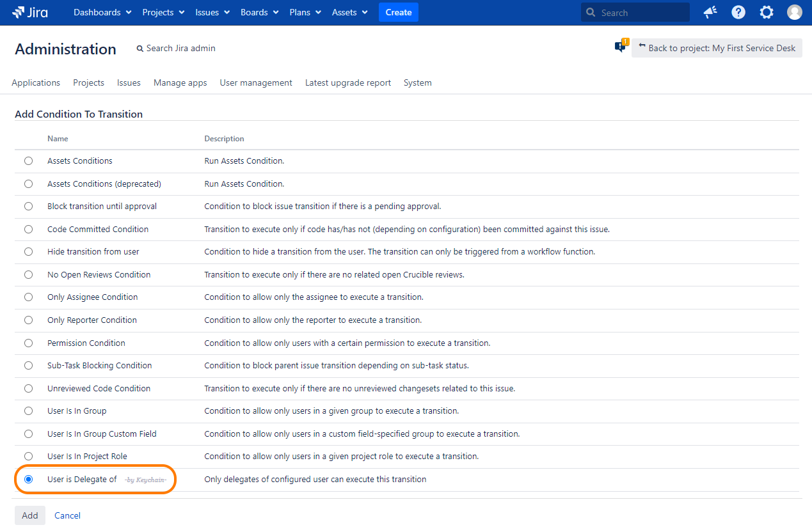Expand the Dashboards dropdown menu

tap(102, 12)
